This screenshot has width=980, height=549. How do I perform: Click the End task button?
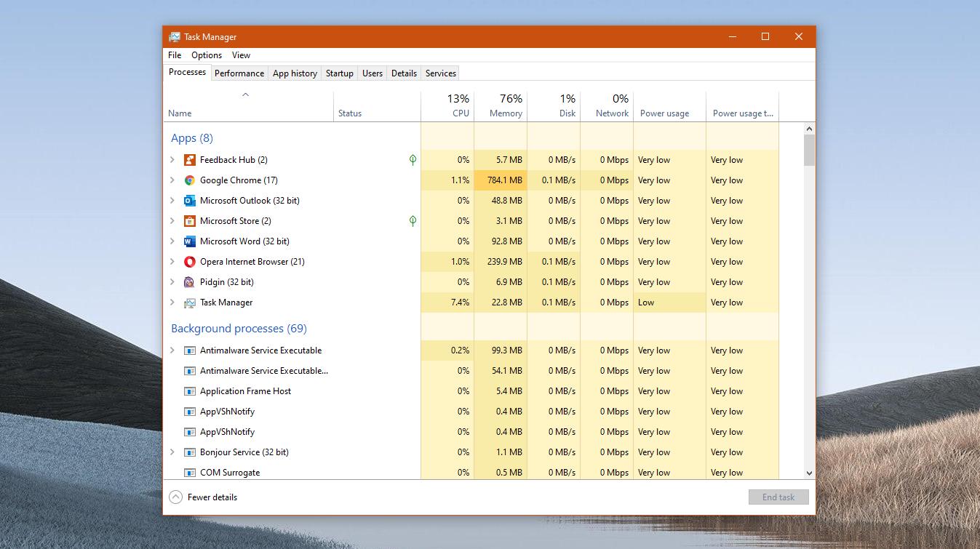coord(778,497)
